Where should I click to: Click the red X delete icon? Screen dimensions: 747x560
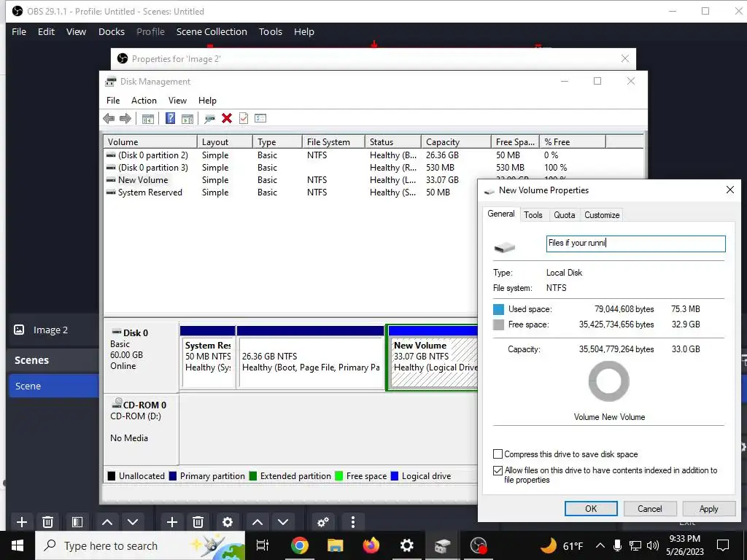pyautogui.click(x=227, y=118)
